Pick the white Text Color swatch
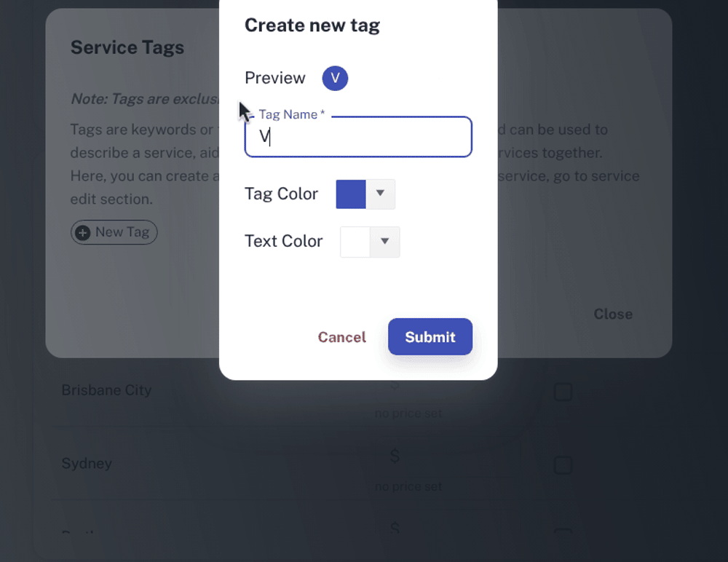Viewport: 728px width, 562px height. (x=355, y=242)
